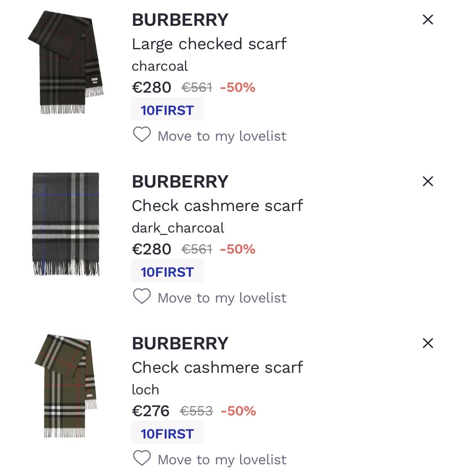Remove the loch Check cashmere scarf
This screenshot has height=476, width=461.
[x=428, y=343]
